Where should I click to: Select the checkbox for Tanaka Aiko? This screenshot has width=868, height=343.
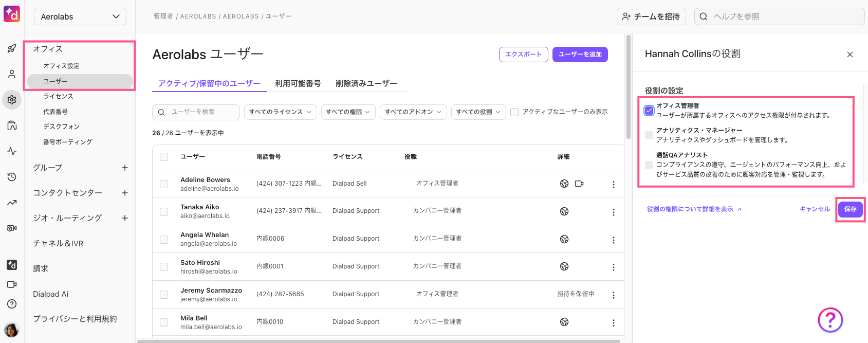[164, 211]
